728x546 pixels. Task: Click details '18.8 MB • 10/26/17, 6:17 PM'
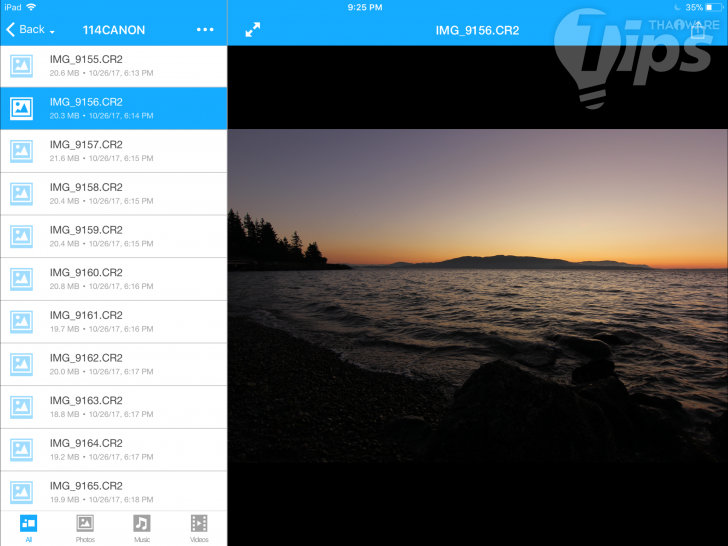pos(101,414)
